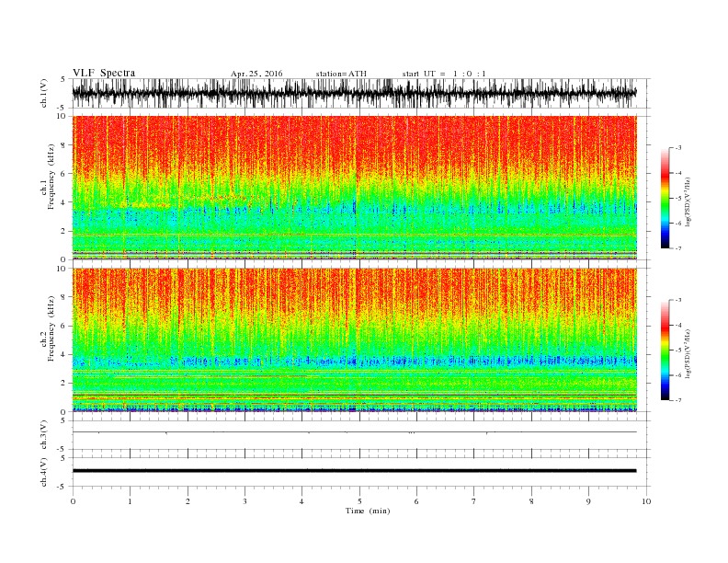Click the "start UT = 1:0:1" text
The height and width of the screenshot is (563, 728).
tap(444, 74)
